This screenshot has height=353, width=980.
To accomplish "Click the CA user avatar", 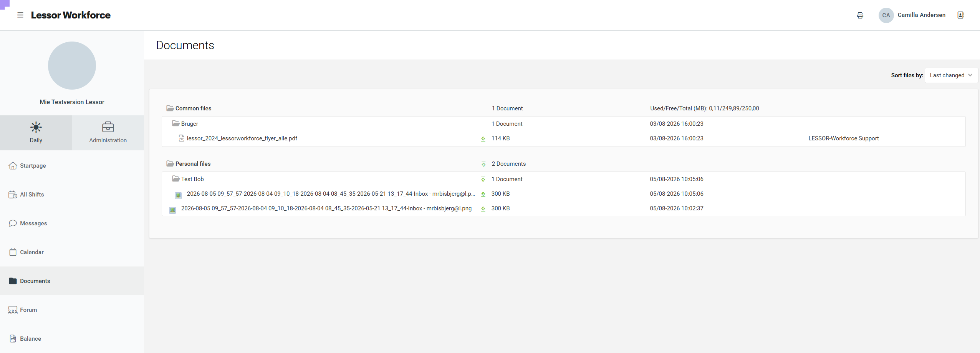I will pos(886,15).
